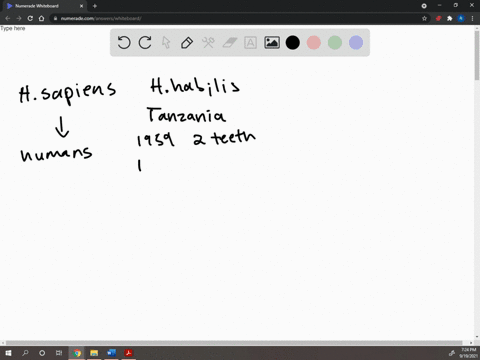The image size is (480, 360).
Task: Insert an image onto the whiteboard
Action: (272, 43)
